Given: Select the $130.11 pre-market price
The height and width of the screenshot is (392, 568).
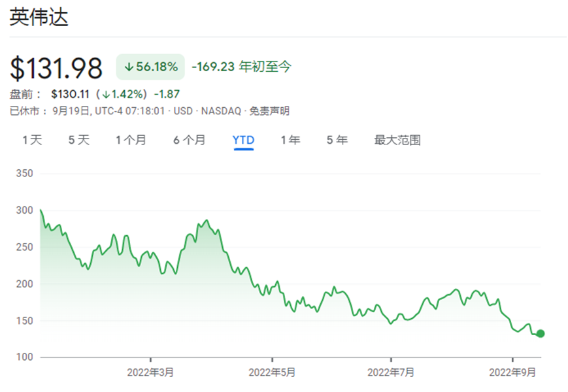Looking at the screenshot, I should tap(70, 94).
